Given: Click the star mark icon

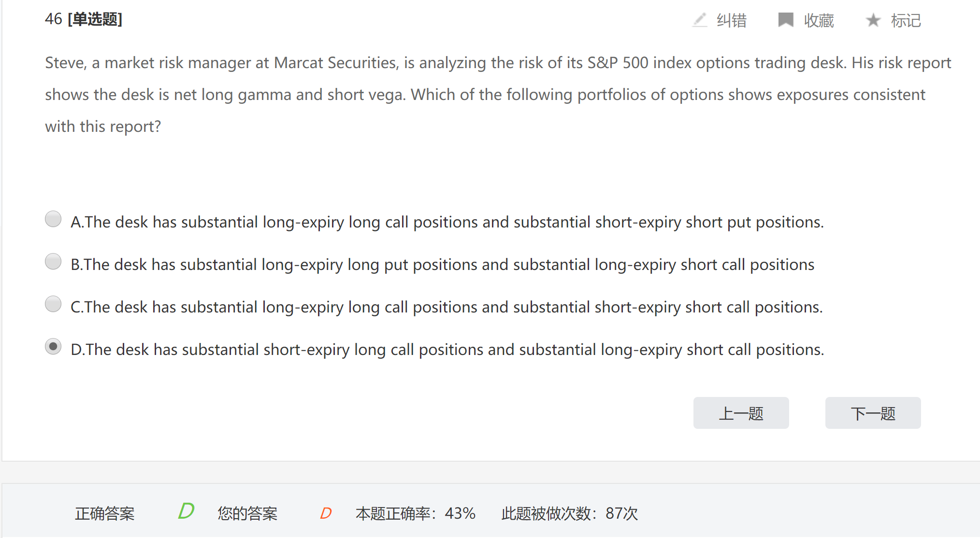Looking at the screenshot, I should pos(873,20).
